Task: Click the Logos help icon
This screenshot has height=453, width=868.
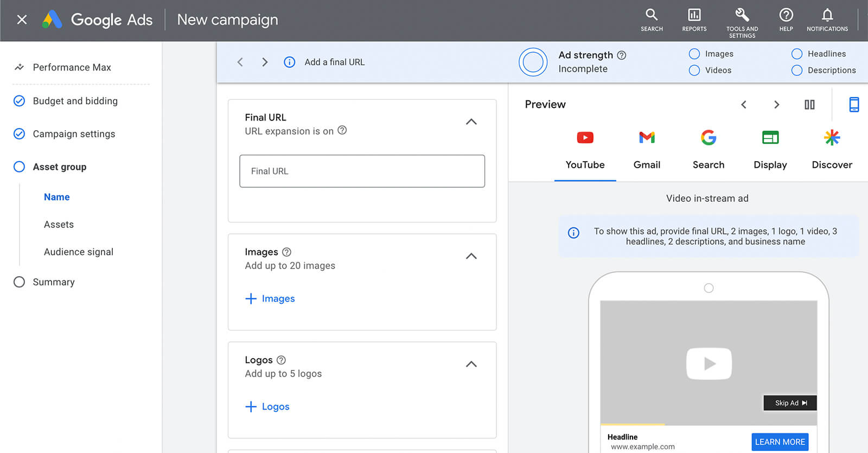Action: [281, 360]
